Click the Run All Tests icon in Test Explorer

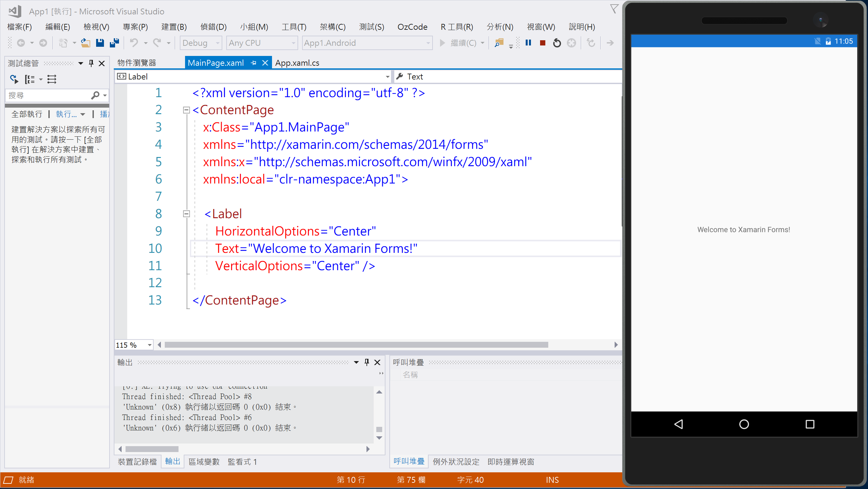click(x=14, y=79)
